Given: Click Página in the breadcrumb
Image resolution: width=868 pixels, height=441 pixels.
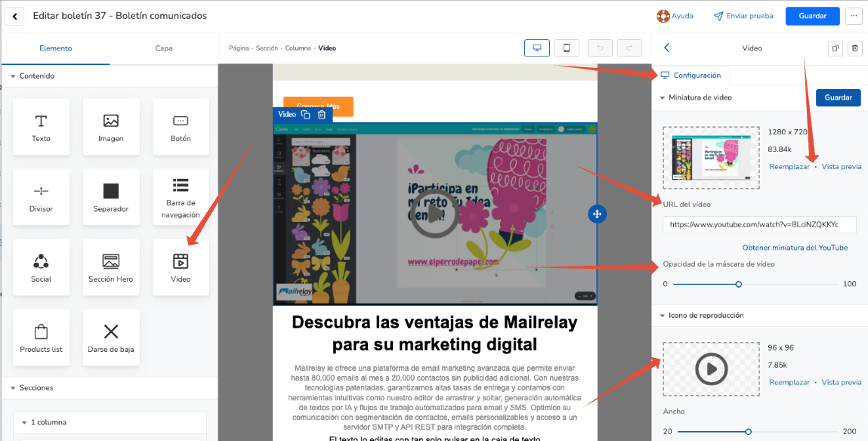Looking at the screenshot, I should pyautogui.click(x=239, y=48).
